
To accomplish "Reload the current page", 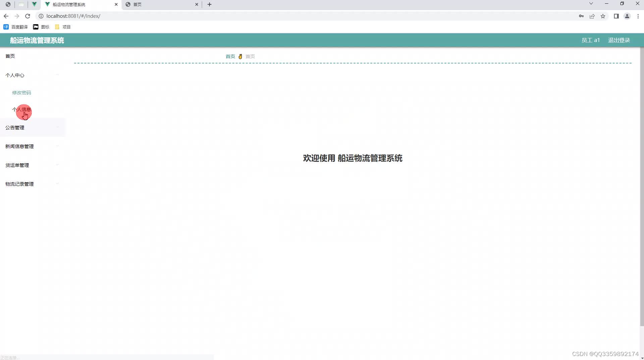I will tap(28, 16).
